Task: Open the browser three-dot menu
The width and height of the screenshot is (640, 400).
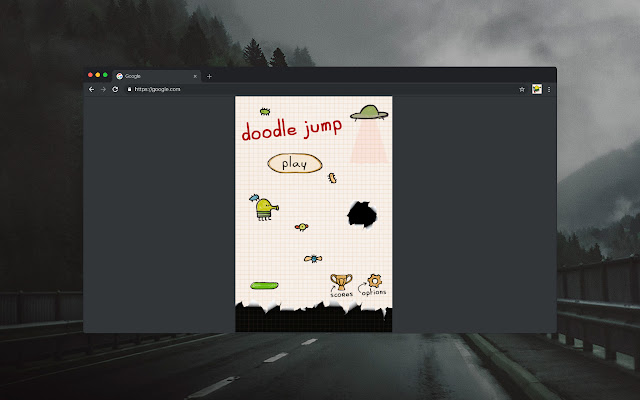Action: tap(549, 89)
